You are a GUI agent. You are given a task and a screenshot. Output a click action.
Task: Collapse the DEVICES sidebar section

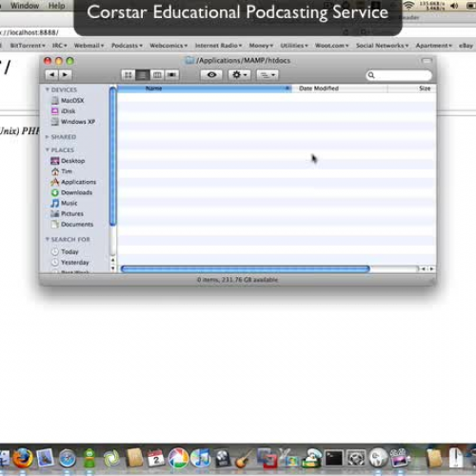[x=48, y=89]
